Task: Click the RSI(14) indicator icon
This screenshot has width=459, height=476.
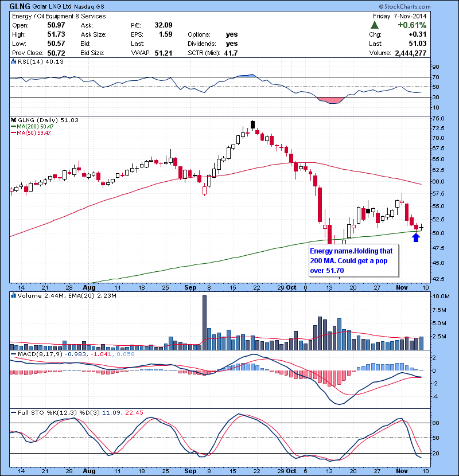Action: pos(13,61)
